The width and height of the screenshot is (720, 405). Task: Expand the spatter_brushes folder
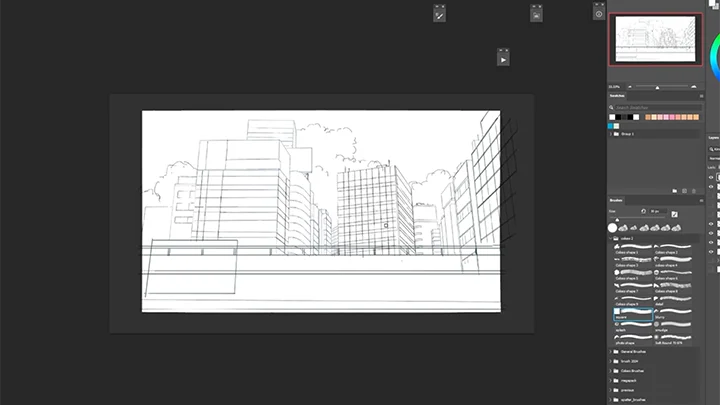(x=611, y=400)
